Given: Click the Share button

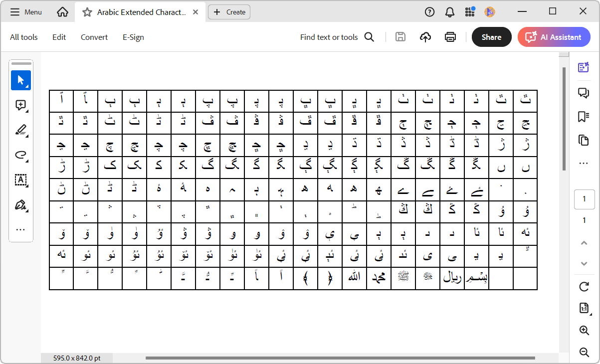Looking at the screenshot, I should 491,37.
